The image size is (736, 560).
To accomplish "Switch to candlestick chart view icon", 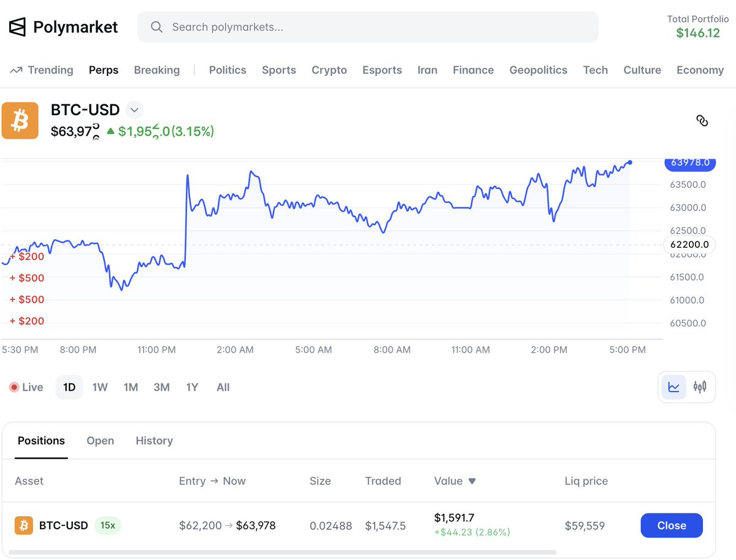I will click(x=700, y=387).
